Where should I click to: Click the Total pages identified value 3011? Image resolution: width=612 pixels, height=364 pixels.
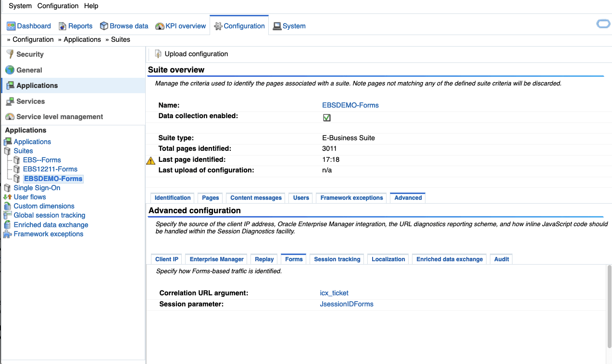[329, 148]
